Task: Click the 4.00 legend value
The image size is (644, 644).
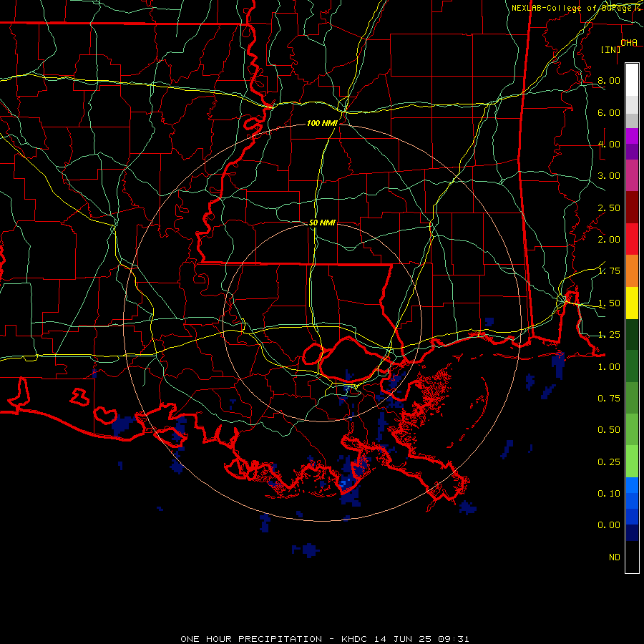Action: 609,144
